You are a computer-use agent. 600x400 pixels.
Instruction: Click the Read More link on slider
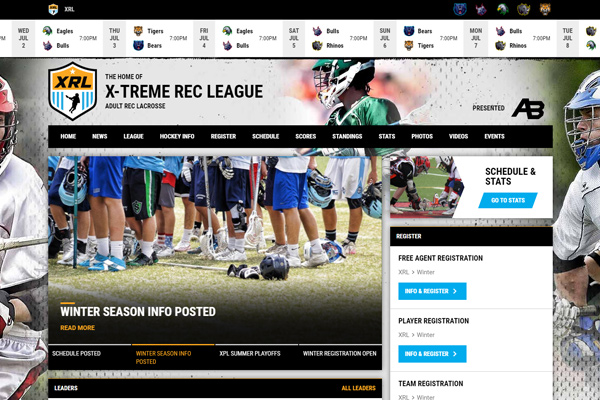[77, 327]
